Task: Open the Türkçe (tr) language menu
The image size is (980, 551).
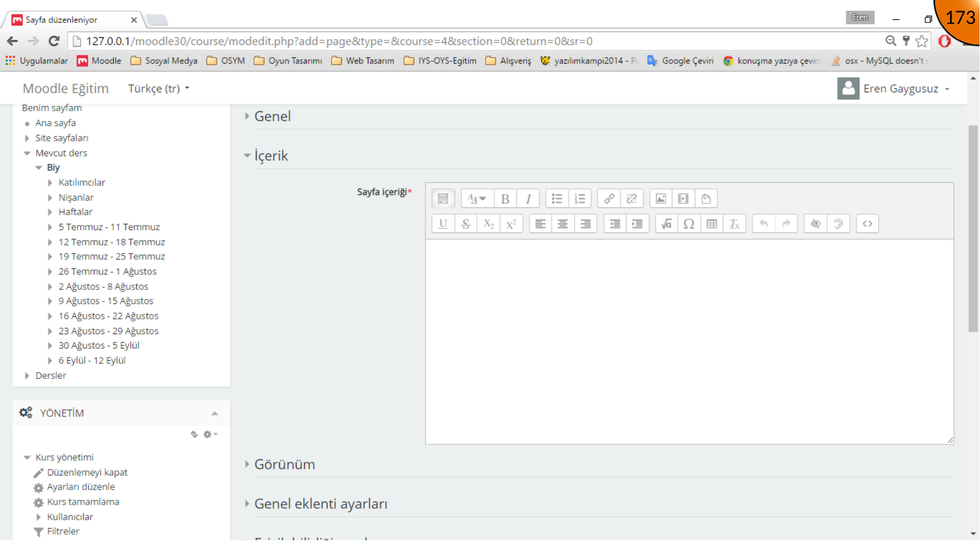Action: 159,89
